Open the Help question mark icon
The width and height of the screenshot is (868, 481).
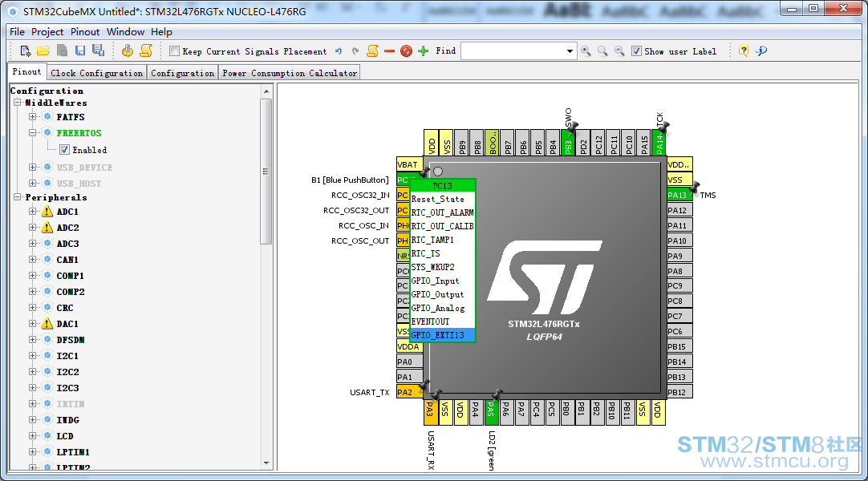(x=744, y=51)
